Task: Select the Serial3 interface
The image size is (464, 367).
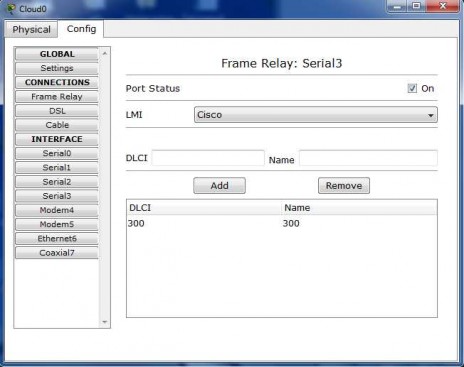Action: point(57,196)
